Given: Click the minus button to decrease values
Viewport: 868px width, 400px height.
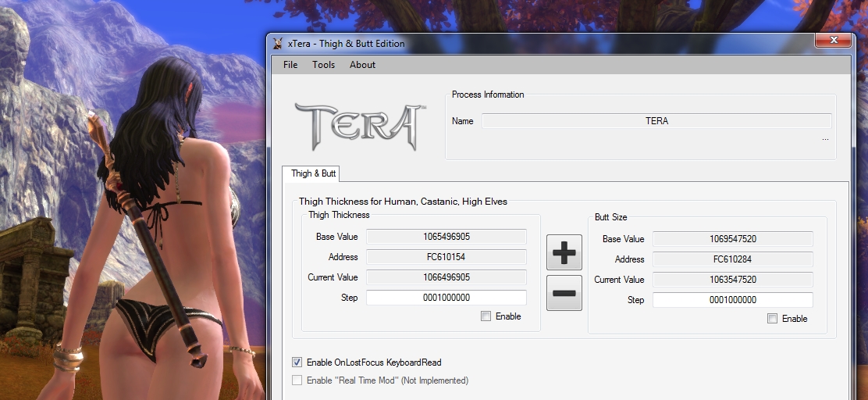Looking at the screenshot, I should click(564, 293).
